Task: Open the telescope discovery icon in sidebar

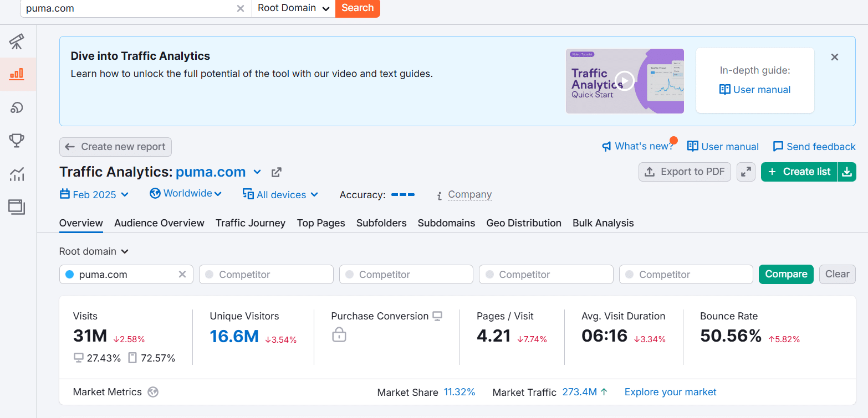Action: (17, 42)
